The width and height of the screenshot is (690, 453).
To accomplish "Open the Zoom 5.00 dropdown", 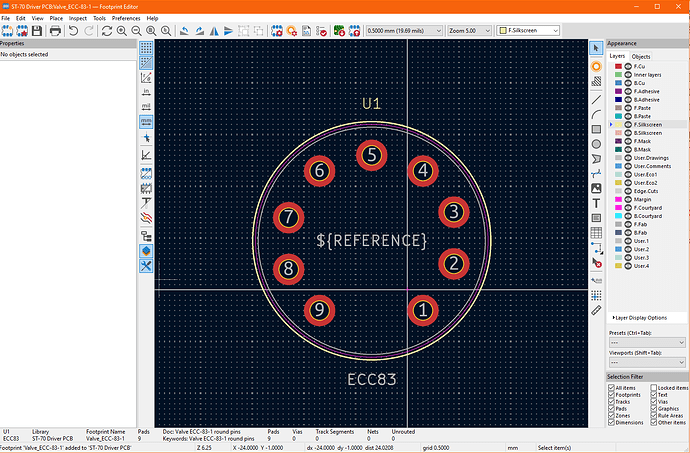I will pyautogui.click(x=469, y=31).
